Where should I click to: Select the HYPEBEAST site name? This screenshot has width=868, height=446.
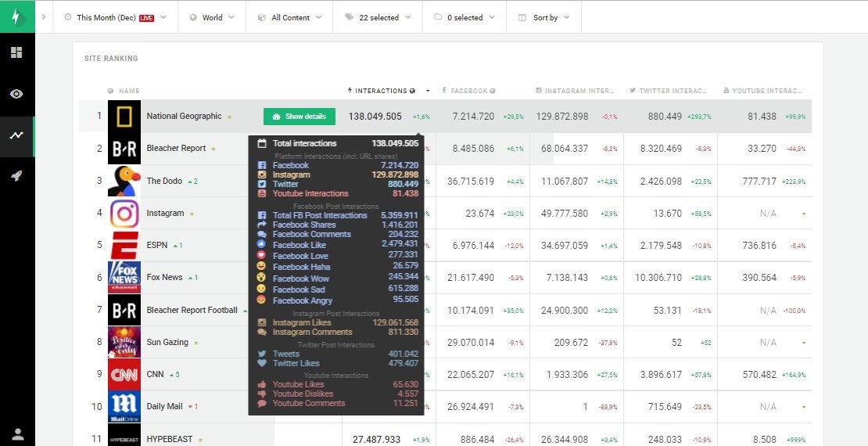(x=170, y=440)
